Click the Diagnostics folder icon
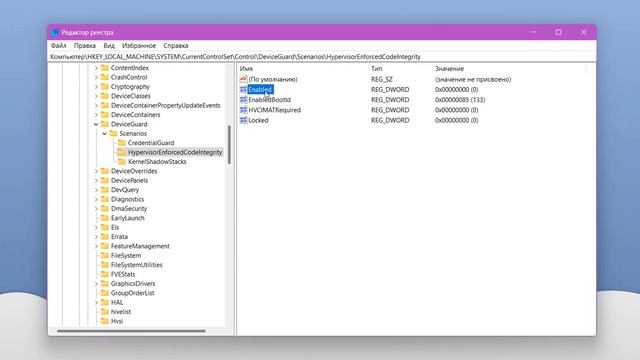 click(105, 199)
